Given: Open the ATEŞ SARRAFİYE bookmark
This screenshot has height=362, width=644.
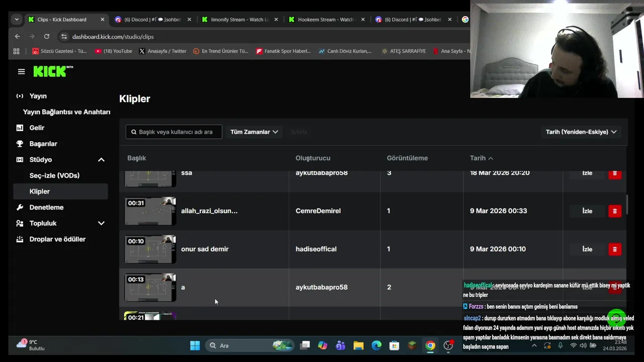Looking at the screenshot, I should click(404, 51).
